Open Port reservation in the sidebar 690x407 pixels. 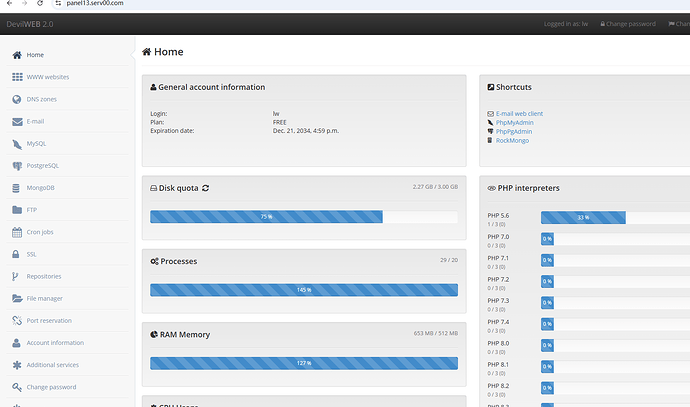49,321
